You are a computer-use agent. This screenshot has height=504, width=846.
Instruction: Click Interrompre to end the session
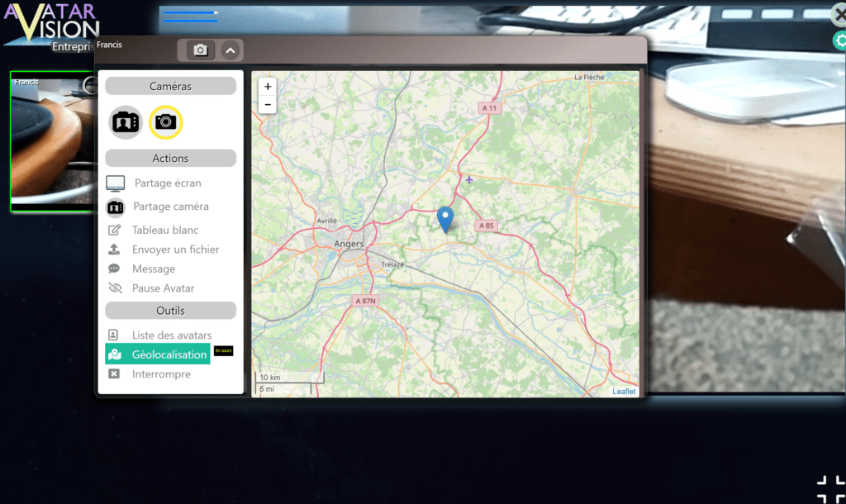click(160, 374)
